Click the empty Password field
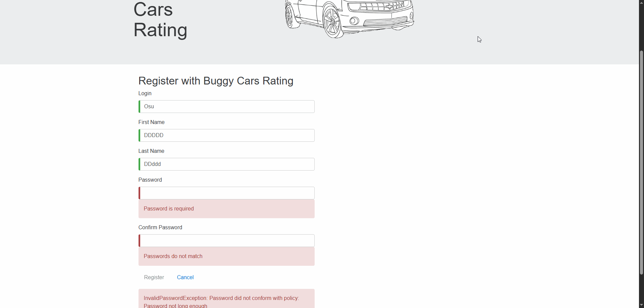Screen dimensions: 644x308 227,193
